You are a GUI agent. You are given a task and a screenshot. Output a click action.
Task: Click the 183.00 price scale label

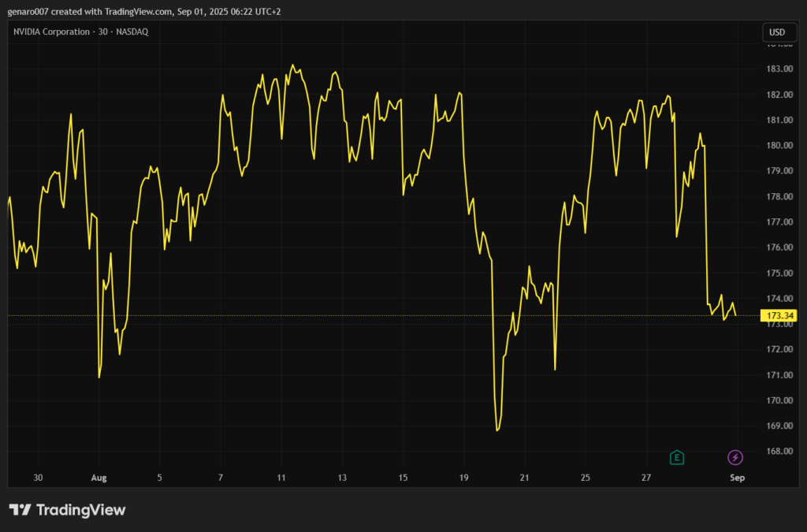click(x=779, y=69)
